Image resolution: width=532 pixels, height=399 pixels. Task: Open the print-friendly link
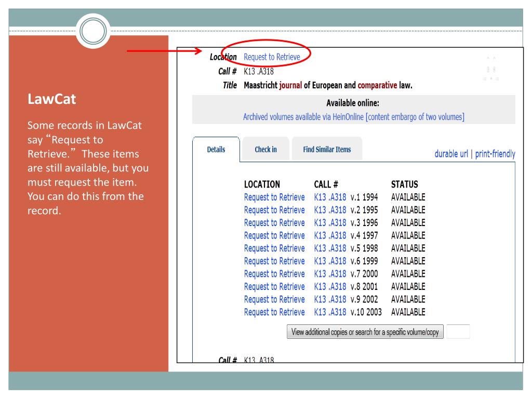(495, 154)
